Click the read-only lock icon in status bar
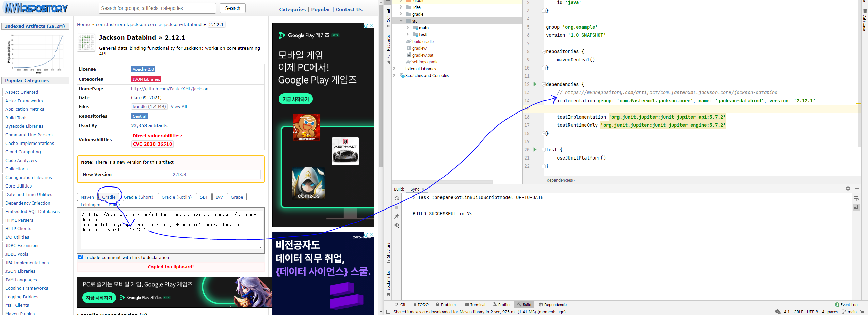Screen dimensions: 868x315 (x=862, y=312)
